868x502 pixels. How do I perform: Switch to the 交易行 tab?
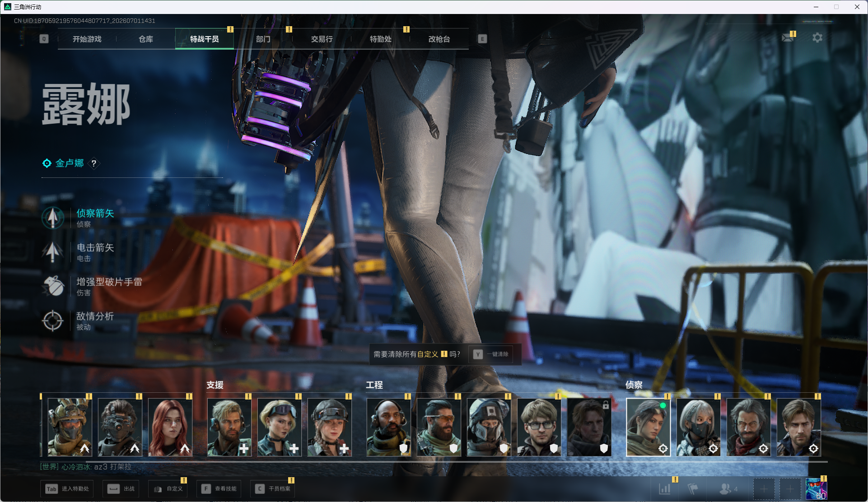pyautogui.click(x=322, y=39)
